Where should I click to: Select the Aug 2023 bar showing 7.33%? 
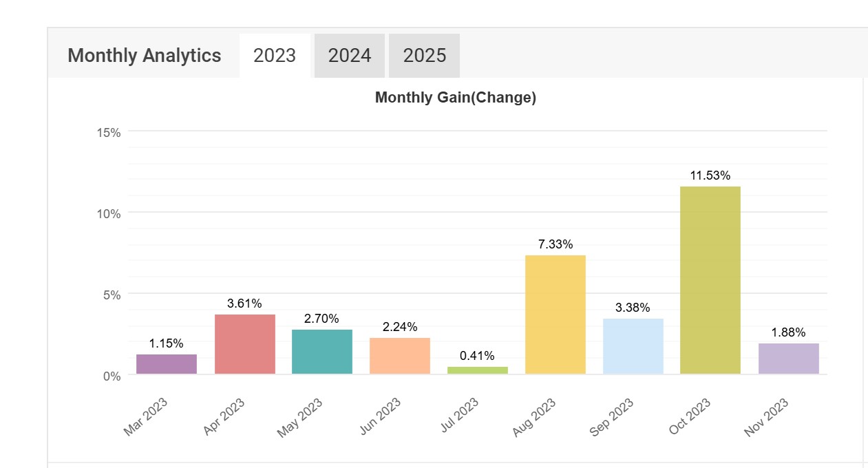pyautogui.click(x=555, y=313)
